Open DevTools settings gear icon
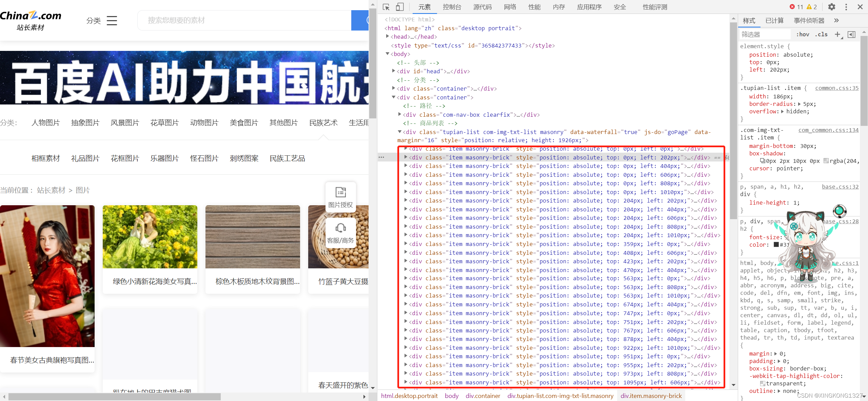The image size is (868, 401). click(x=832, y=7)
